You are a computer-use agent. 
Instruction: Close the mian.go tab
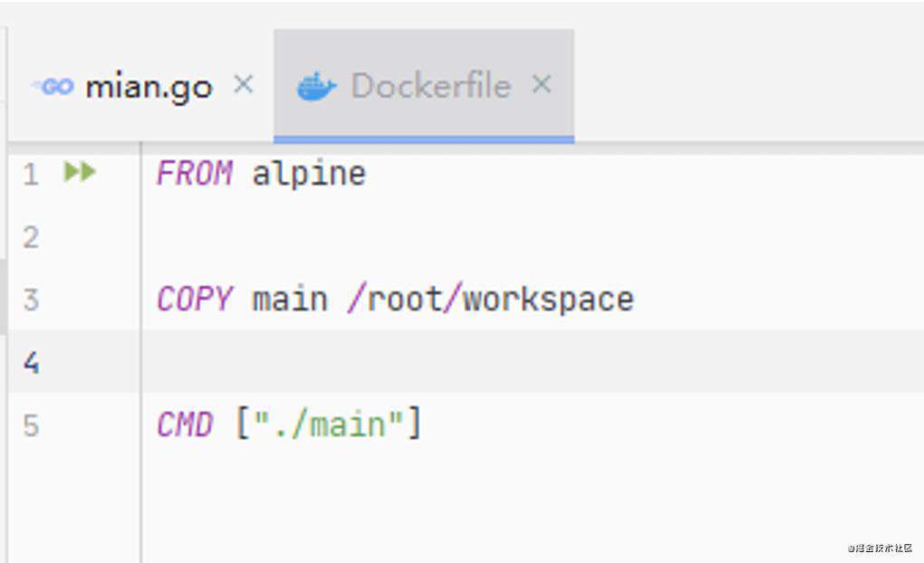[244, 85]
